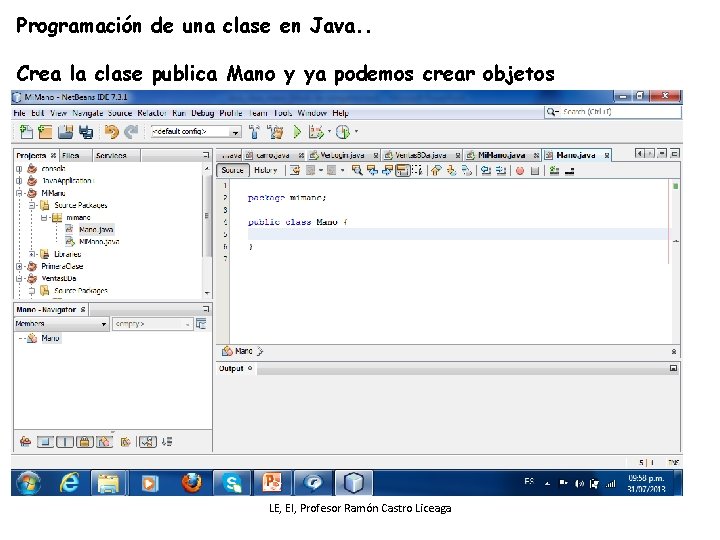Click the Profile Project clock icon
This screenshot has height=540, width=720.
[x=343, y=132]
